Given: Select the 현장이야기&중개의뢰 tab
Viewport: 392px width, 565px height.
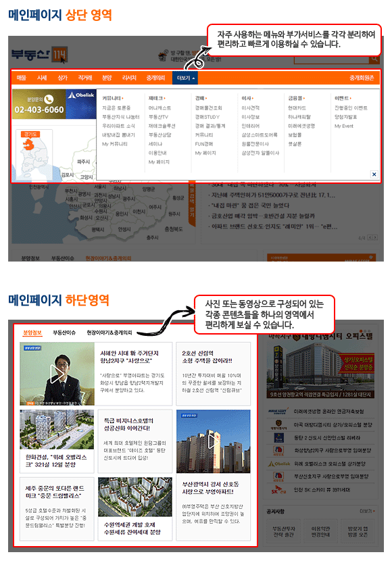Looking at the screenshot, I should tap(109, 333).
